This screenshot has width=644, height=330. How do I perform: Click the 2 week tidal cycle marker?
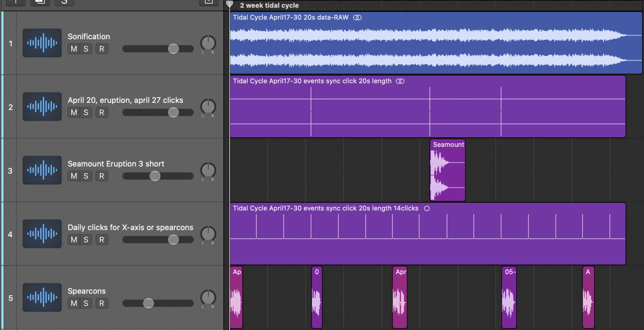point(269,5)
